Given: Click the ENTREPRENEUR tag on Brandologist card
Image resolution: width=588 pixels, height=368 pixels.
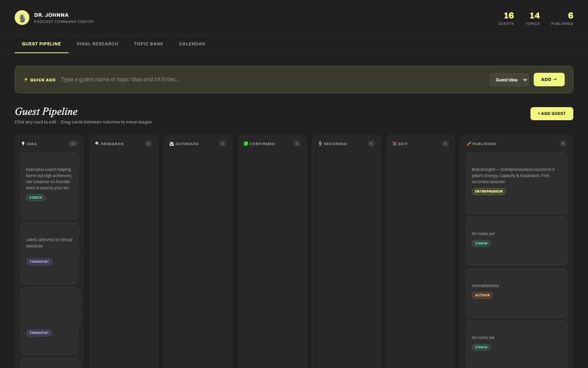Looking at the screenshot, I should [489, 191].
